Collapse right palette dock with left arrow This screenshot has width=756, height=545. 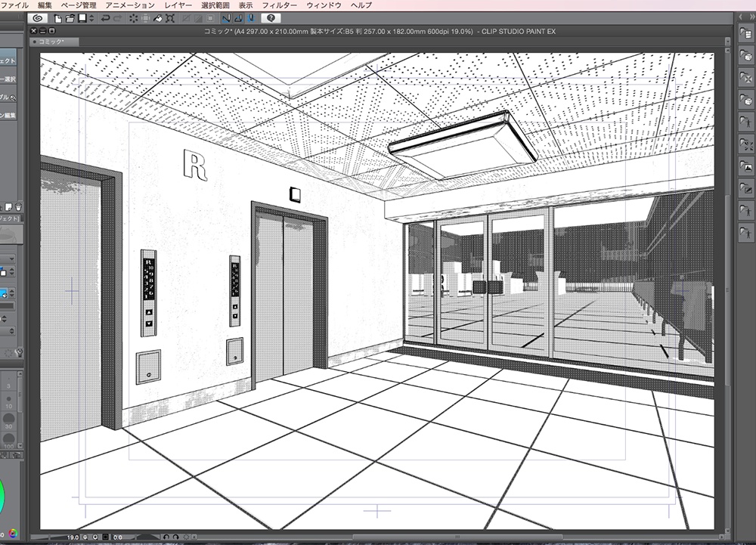coord(741,17)
